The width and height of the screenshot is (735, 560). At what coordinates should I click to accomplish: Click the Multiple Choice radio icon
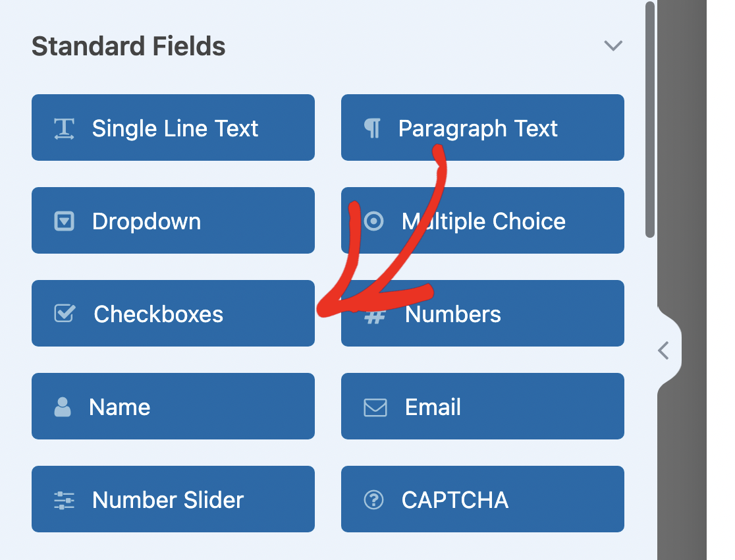373,221
